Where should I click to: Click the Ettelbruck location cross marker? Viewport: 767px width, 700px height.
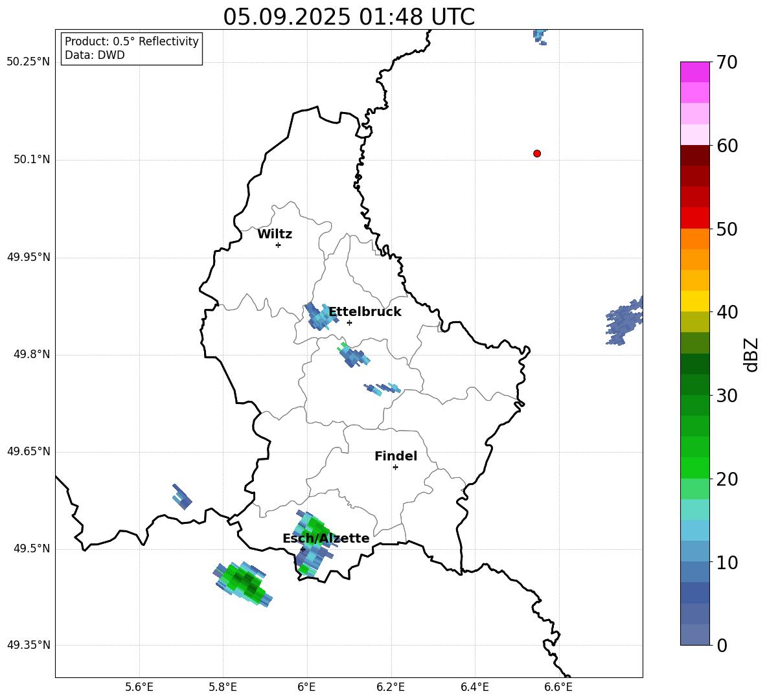349,322
